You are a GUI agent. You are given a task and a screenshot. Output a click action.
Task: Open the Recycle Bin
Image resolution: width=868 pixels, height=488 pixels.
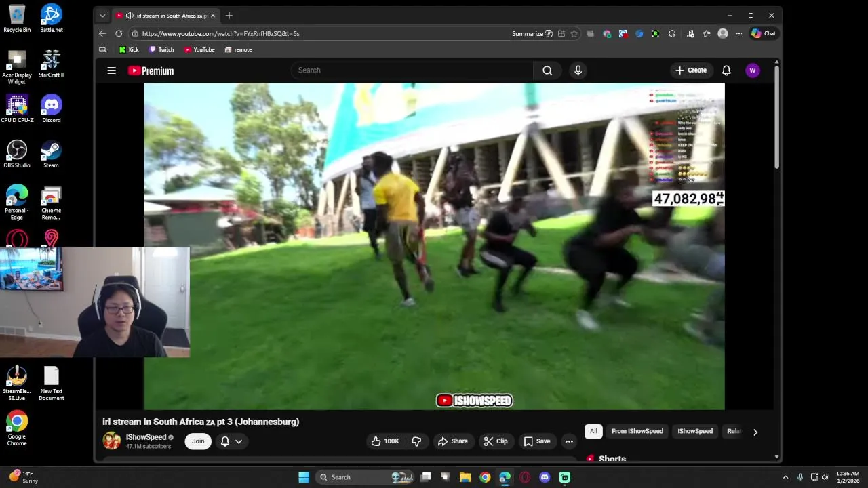click(x=17, y=18)
